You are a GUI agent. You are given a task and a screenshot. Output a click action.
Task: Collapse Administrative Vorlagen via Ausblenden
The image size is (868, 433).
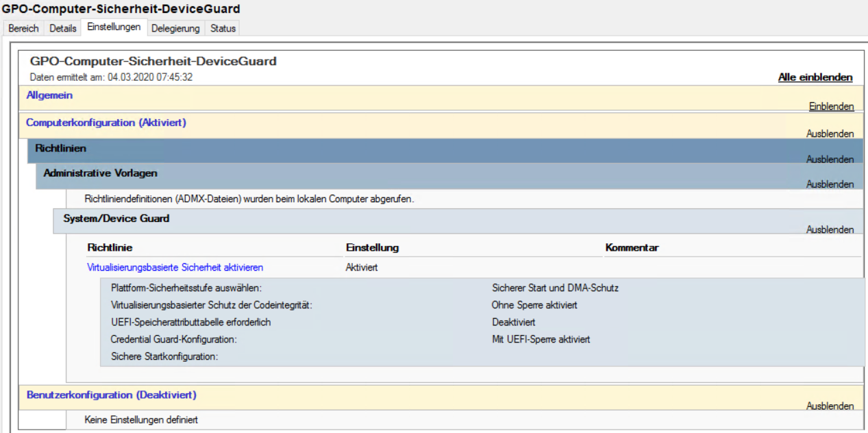coord(830,184)
